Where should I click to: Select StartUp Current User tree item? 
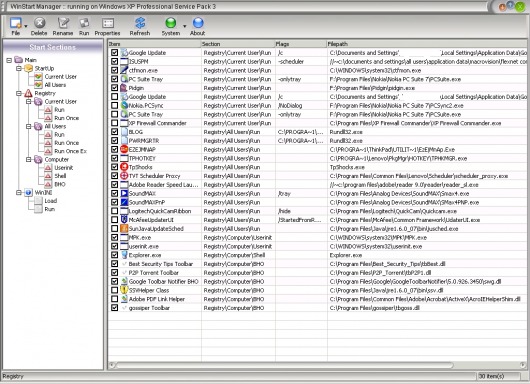pos(61,76)
